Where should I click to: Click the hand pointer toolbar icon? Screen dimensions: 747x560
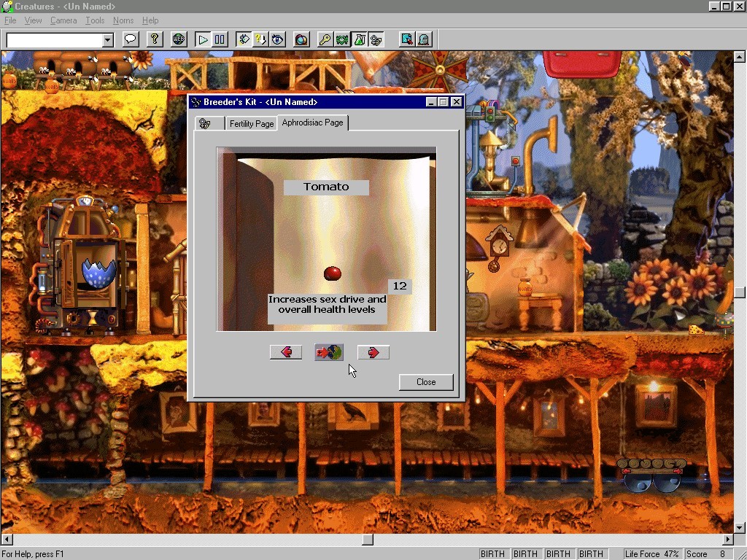coord(244,39)
